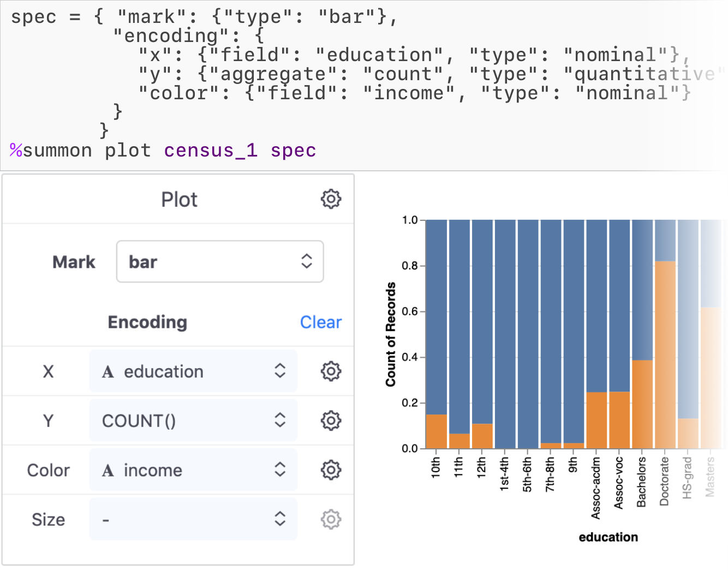Click the 'Encoding' section heading
The image size is (728, 571).
click(x=147, y=322)
